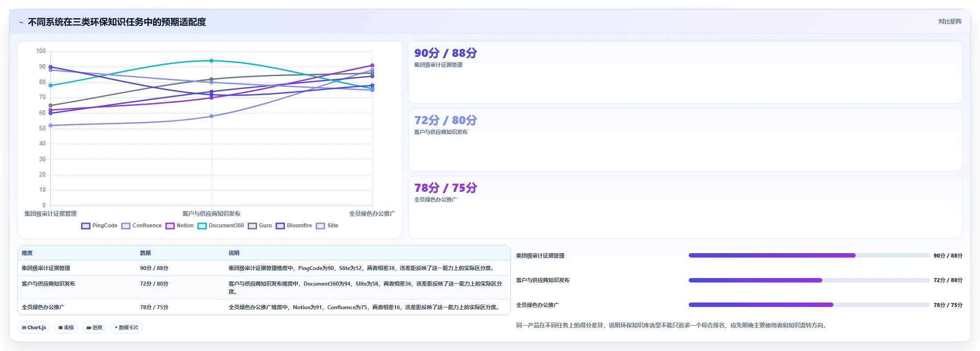Select the table value 72分 / 80分
The width and height of the screenshot is (980, 351).
(x=154, y=284)
